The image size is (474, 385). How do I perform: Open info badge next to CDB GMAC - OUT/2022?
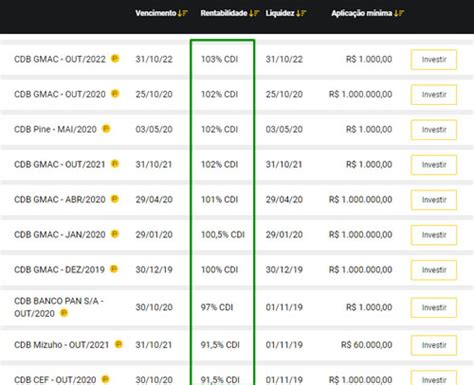(x=115, y=58)
